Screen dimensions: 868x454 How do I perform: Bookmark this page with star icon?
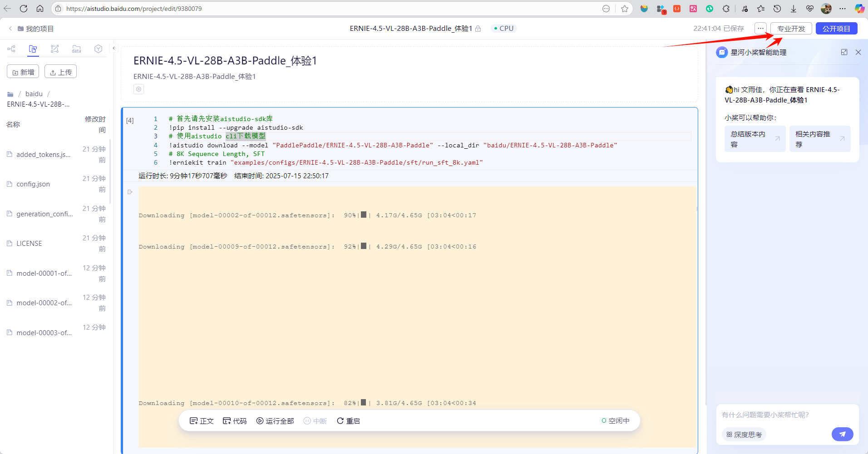(625, 9)
